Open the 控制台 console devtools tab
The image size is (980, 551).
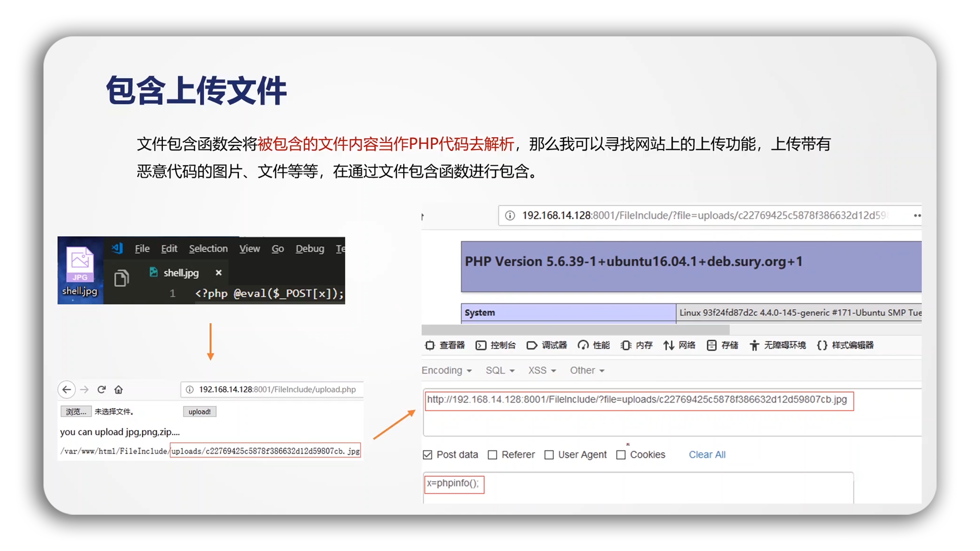coord(496,345)
